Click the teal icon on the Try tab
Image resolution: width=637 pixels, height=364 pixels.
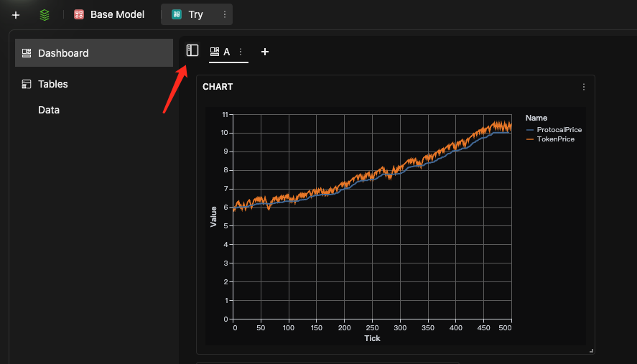tap(177, 14)
